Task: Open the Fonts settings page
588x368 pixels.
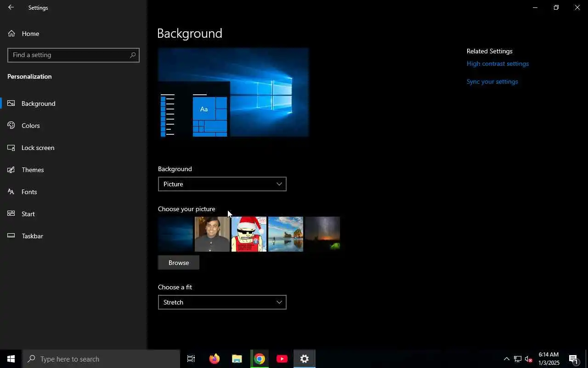Action: coord(73,192)
